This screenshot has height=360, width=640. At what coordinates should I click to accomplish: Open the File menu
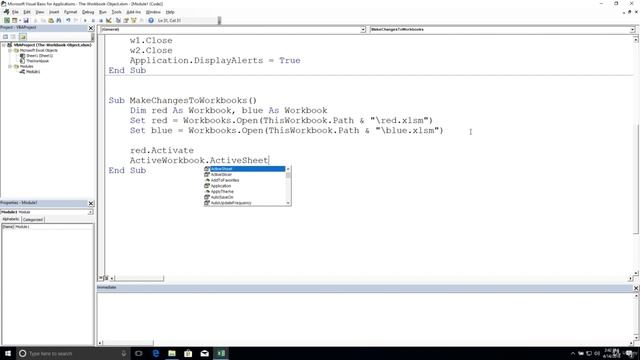(15, 12)
